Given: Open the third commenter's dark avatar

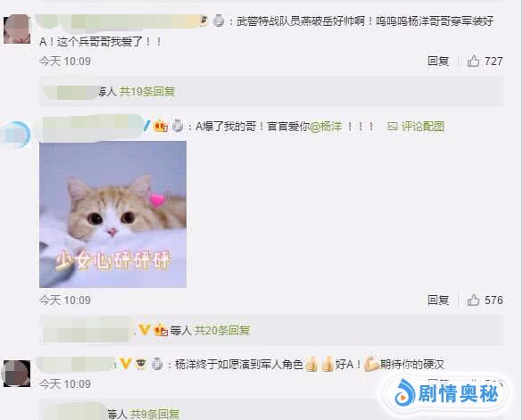Looking at the screenshot, I should point(17,374).
